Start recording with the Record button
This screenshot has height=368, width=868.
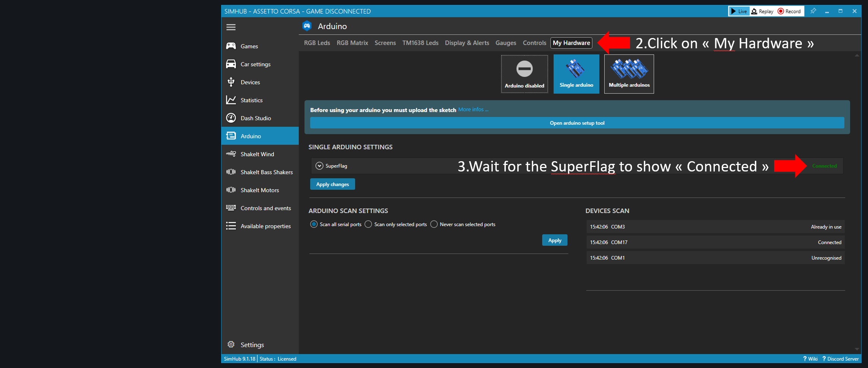point(789,11)
